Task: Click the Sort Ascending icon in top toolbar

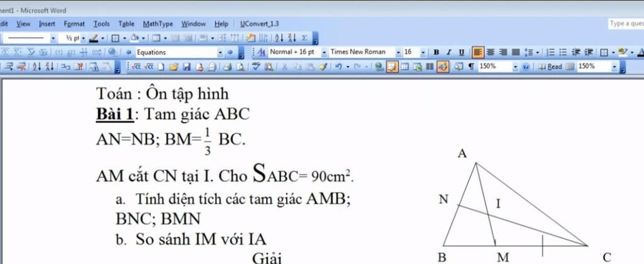Action: pyautogui.click(x=279, y=38)
